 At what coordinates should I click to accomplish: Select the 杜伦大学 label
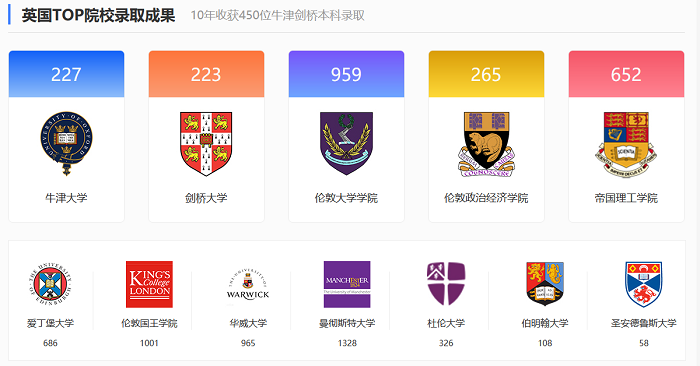pos(446,323)
